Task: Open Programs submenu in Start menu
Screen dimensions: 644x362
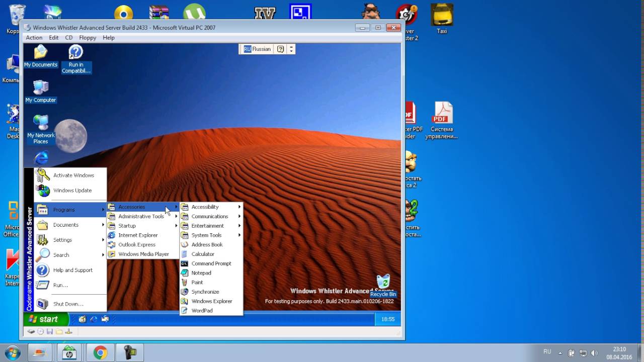Action: (70, 210)
